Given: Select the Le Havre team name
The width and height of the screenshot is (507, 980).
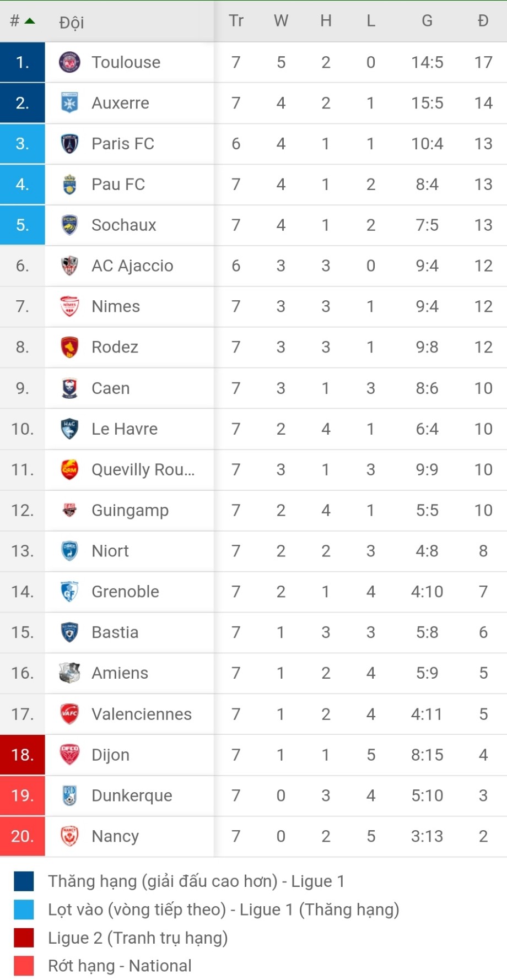Looking at the screenshot, I should tap(125, 429).
